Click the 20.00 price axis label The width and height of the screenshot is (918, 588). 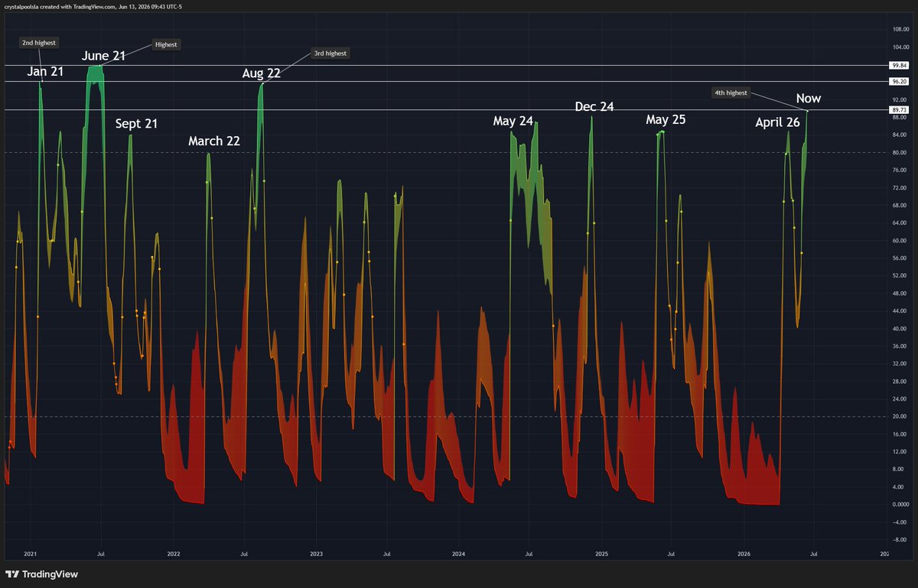click(x=900, y=416)
